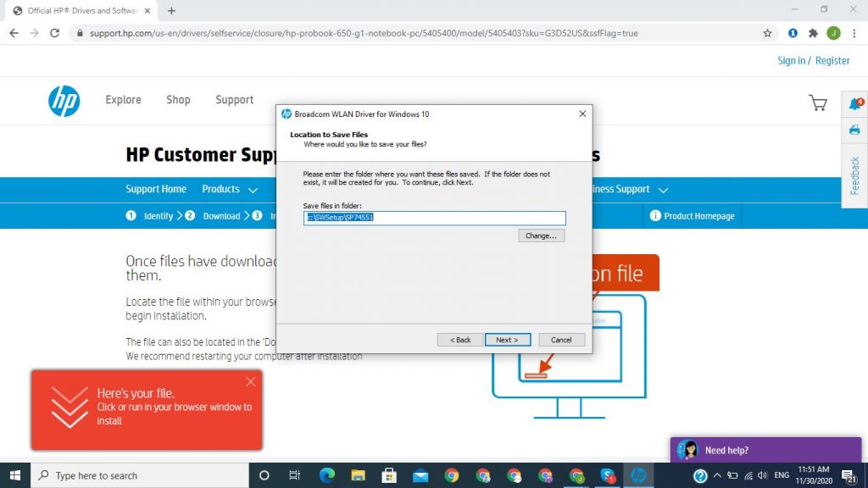Open the Explore menu
The image size is (868, 488).
point(123,100)
